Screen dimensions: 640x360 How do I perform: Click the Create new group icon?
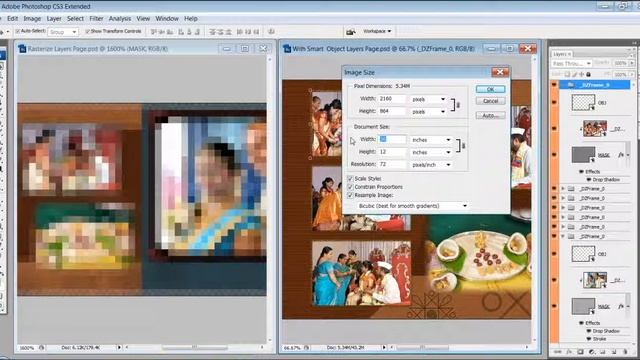(602, 351)
